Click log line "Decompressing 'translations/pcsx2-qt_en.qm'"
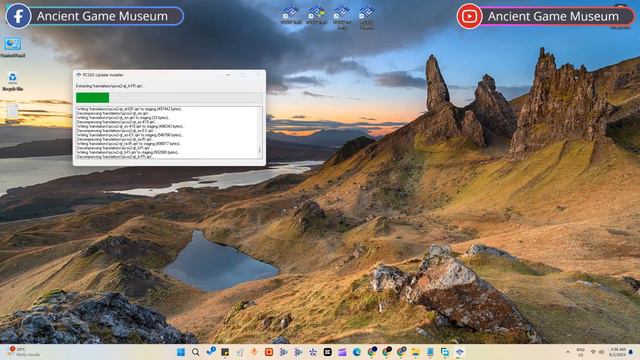Image resolution: width=640 pixels, height=360 pixels. click(x=113, y=113)
